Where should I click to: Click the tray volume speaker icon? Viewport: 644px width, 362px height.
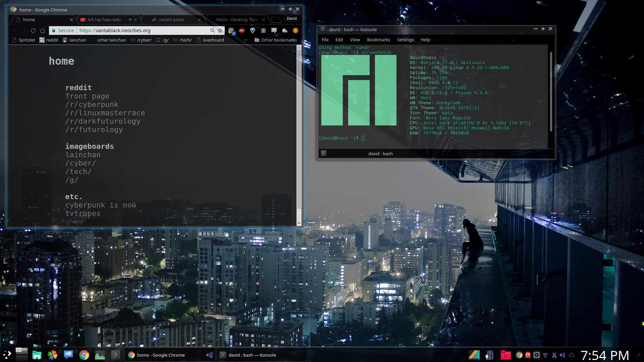(562, 355)
